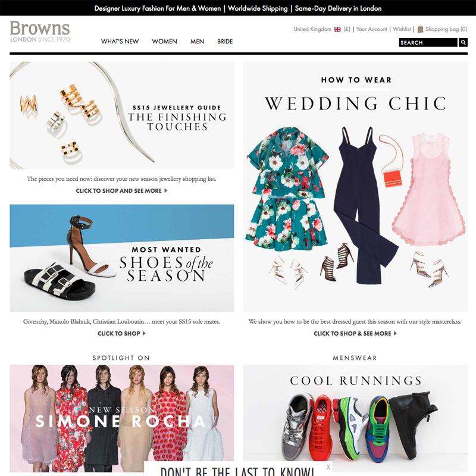Open the Wishlist link

pyautogui.click(x=402, y=29)
